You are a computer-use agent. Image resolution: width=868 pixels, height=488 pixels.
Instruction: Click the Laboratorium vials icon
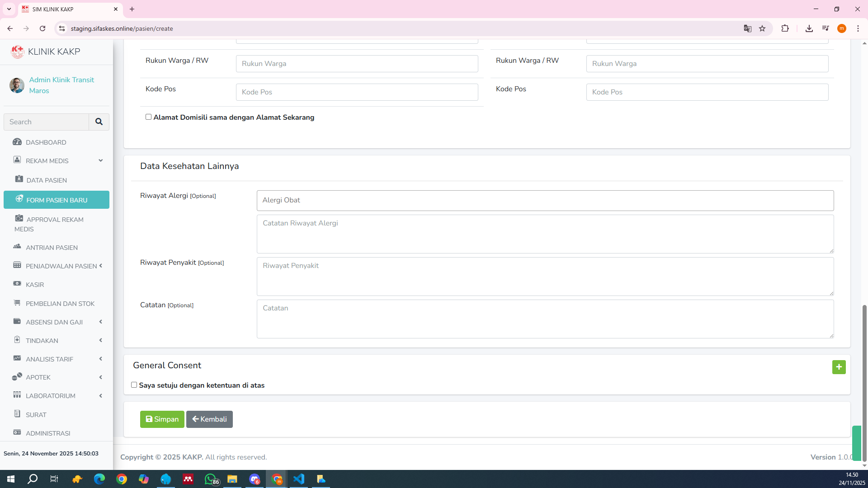pos(17,395)
